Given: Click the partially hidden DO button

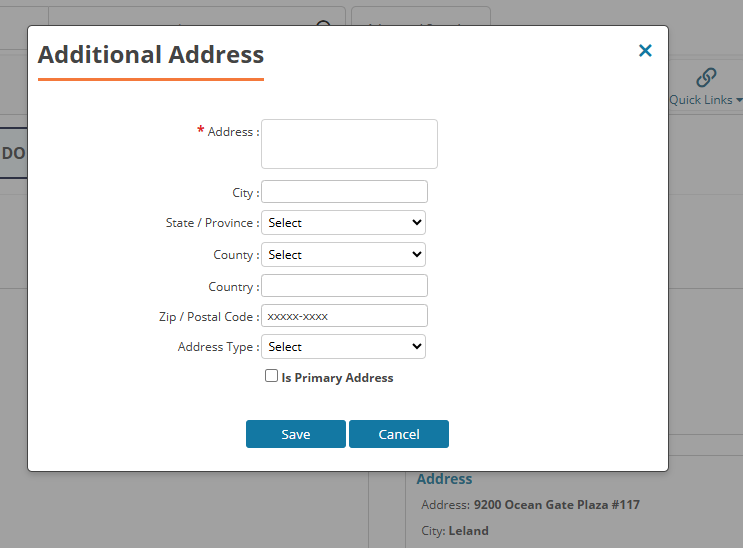Looking at the screenshot, I should (13, 153).
